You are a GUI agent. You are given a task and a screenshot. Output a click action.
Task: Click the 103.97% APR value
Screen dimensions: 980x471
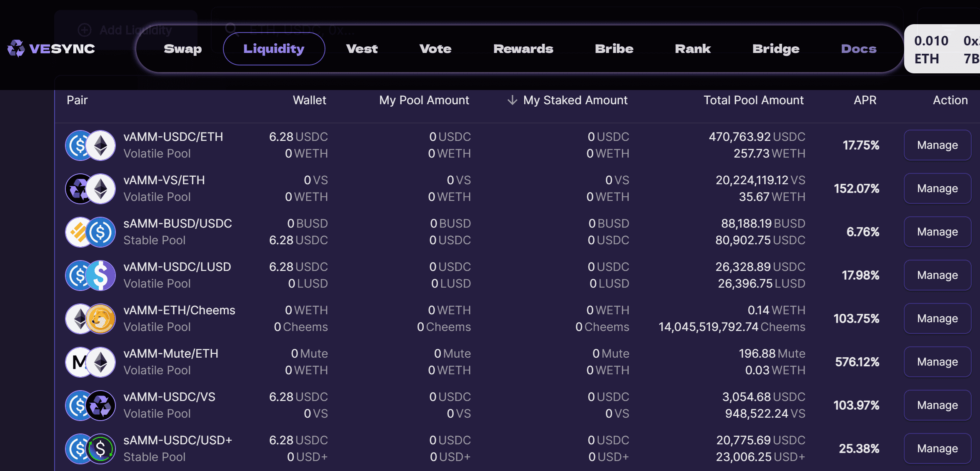tap(857, 406)
